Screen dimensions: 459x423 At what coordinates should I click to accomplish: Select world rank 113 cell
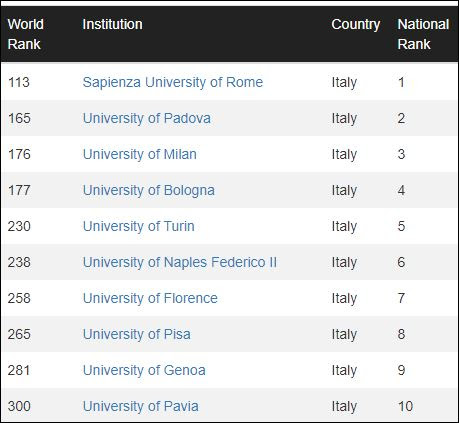click(19, 82)
